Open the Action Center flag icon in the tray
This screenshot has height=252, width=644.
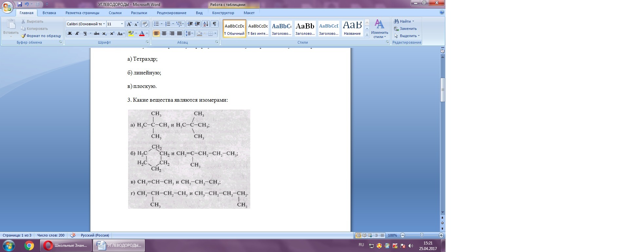coord(403,246)
